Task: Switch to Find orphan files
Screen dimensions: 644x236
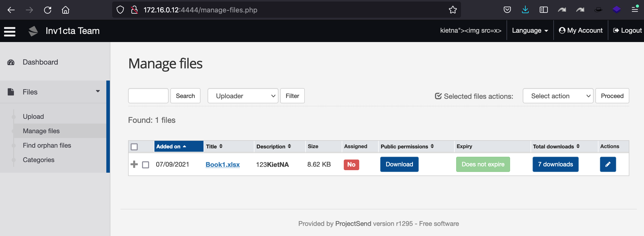Action: click(47, 145)
